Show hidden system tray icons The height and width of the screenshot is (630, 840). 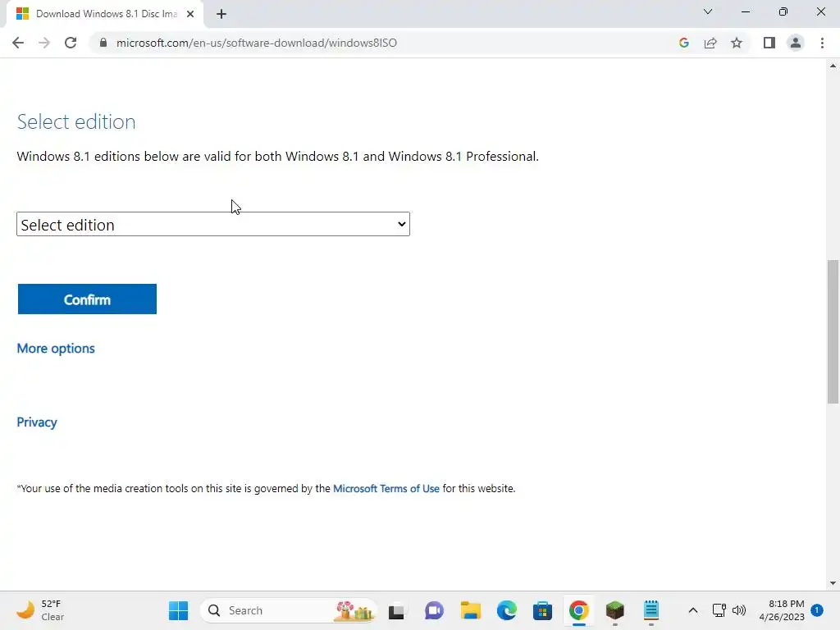tap(692, 610)
